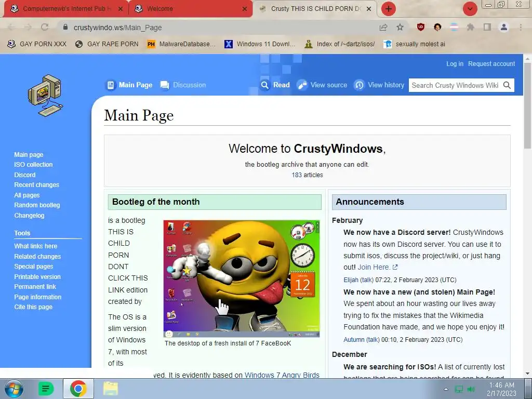Switch to Computernewb's Internet Pub tab
Image resolution: width=532 pixels, height=399 pixels.
click(x=66, y=9)
